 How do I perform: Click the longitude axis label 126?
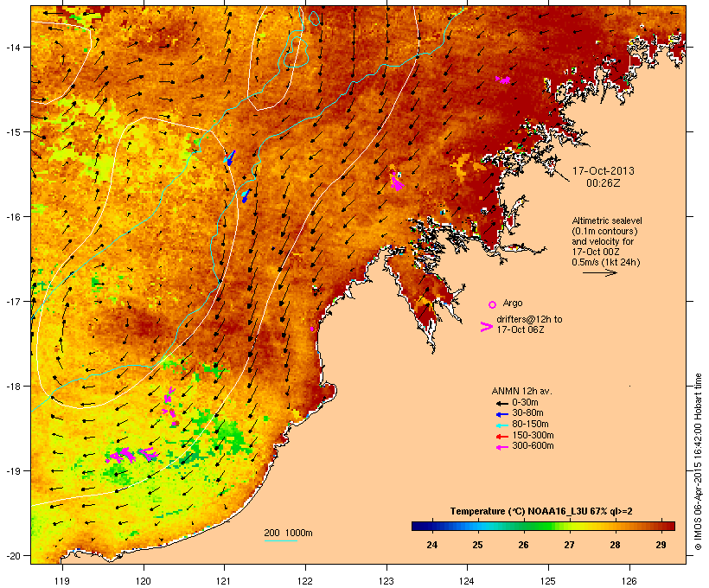629,581
